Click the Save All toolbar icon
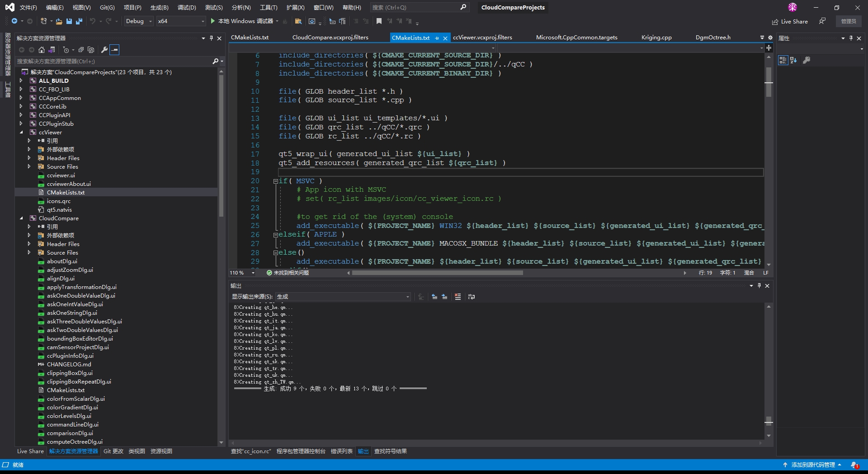The height and width of the screenshot is (474, 868). [x=79, y=21]
